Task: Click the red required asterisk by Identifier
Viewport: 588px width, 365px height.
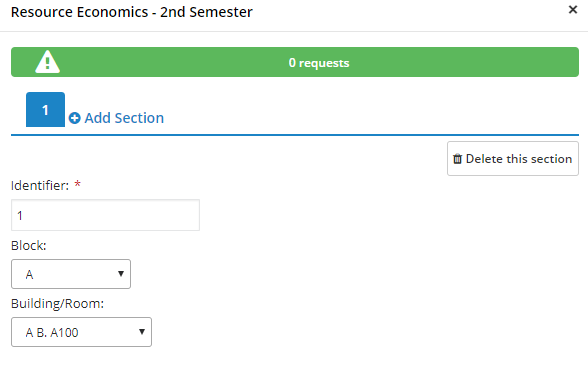Action: 77,184
